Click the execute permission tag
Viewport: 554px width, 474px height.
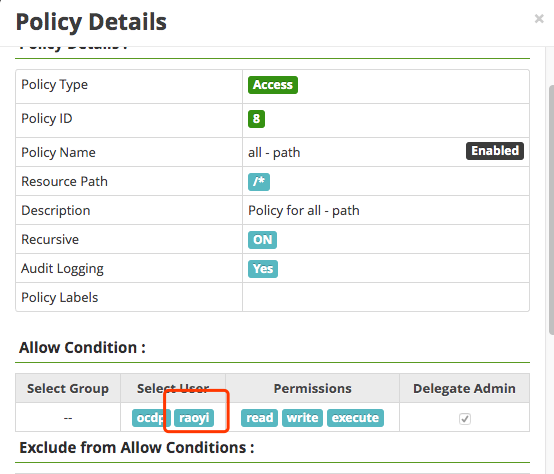tap(355, 418)
